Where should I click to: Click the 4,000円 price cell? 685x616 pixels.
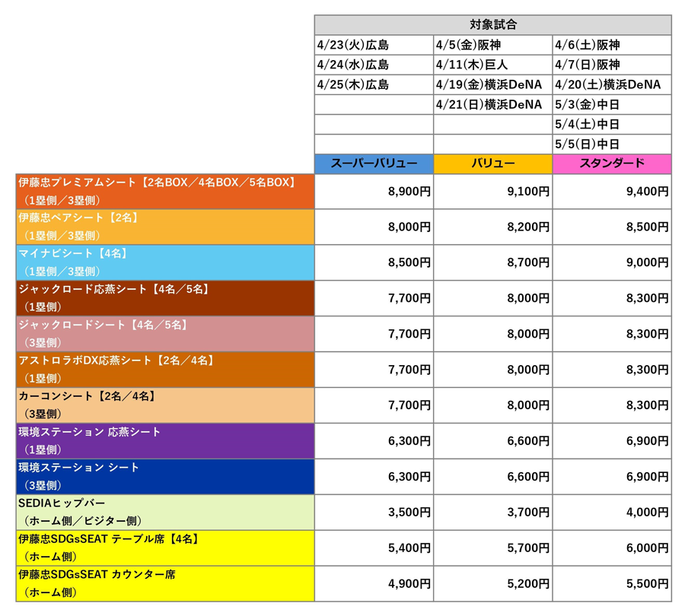[612, 512]
